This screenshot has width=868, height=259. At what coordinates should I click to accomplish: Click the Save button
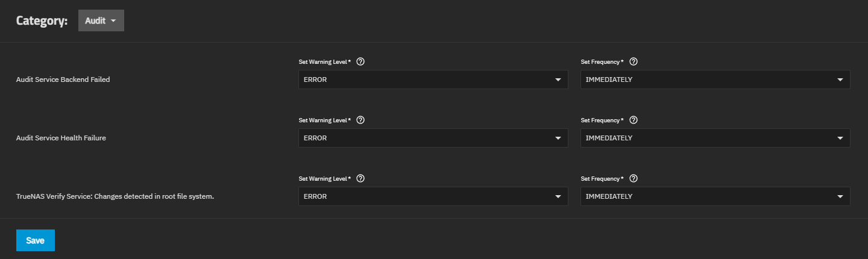point(36,240)
